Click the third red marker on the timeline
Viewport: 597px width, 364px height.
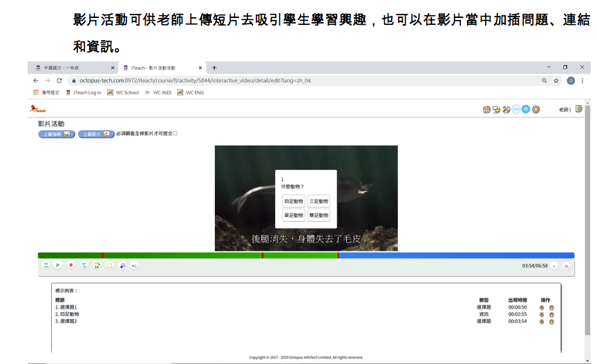coord(338,256)
